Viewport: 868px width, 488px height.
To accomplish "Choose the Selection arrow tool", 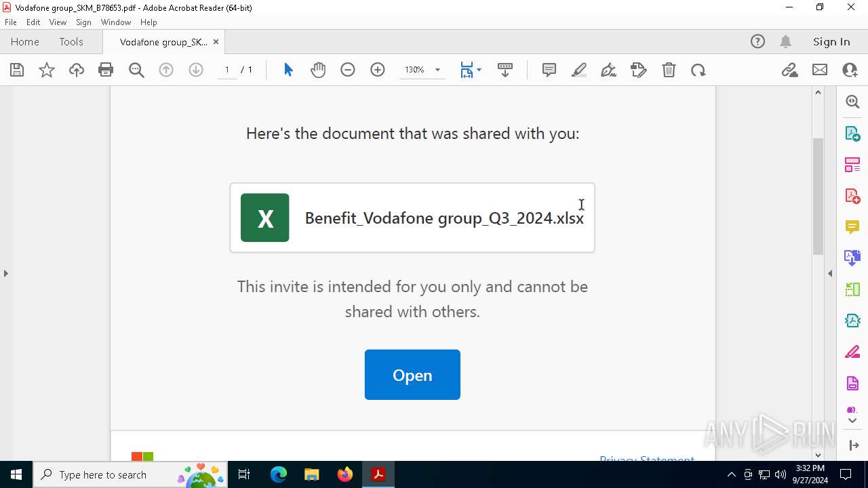I will [x=288, y=70].
